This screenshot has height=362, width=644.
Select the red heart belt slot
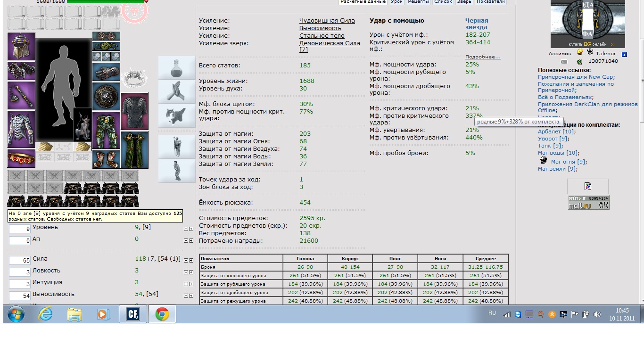click(21, 159)
